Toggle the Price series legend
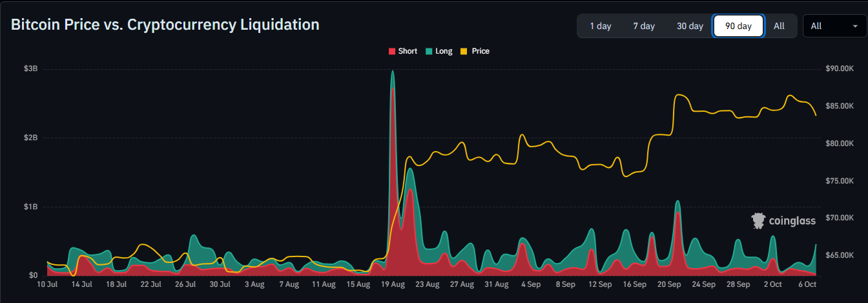This screenshot has width=868, height=303. pyautogui.click(x=475, y=51)
